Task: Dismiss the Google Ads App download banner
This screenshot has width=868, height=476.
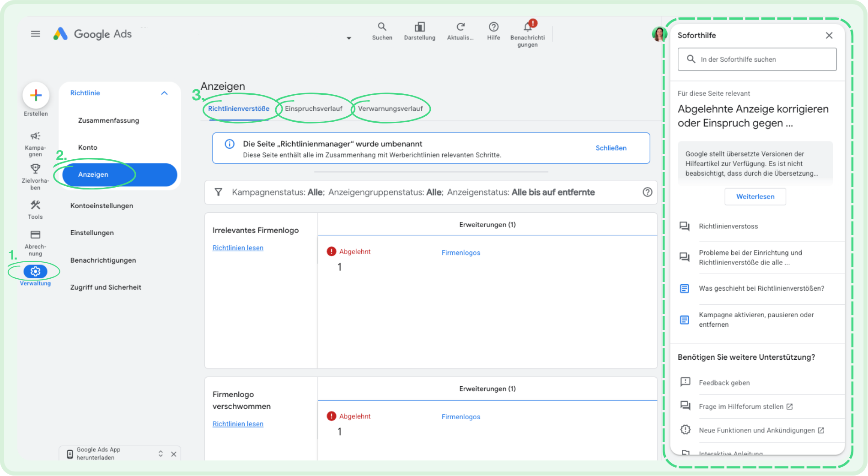Action: pyautogui.click(x=174, y=454)
